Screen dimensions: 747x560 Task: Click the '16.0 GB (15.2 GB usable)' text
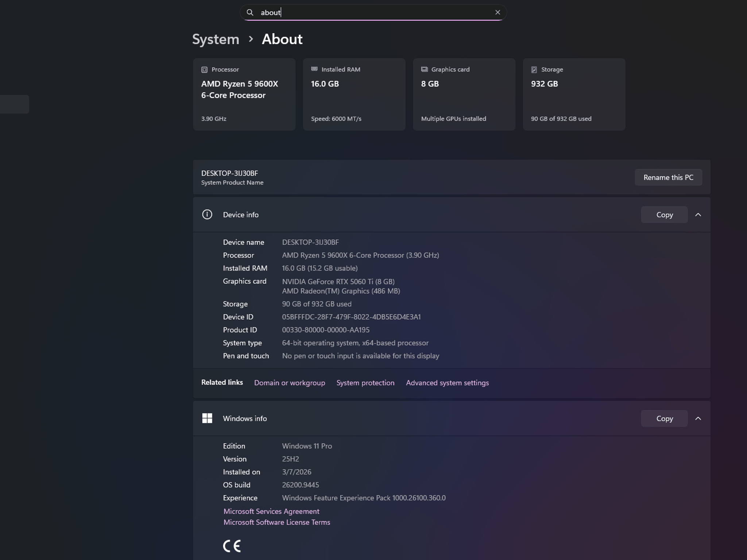point(320,268)
